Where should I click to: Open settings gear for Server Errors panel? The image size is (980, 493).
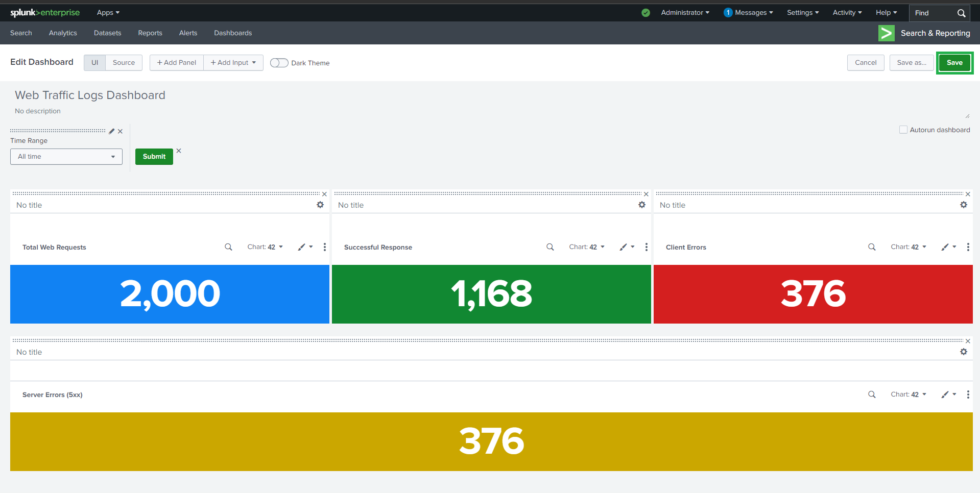[964, 352]
